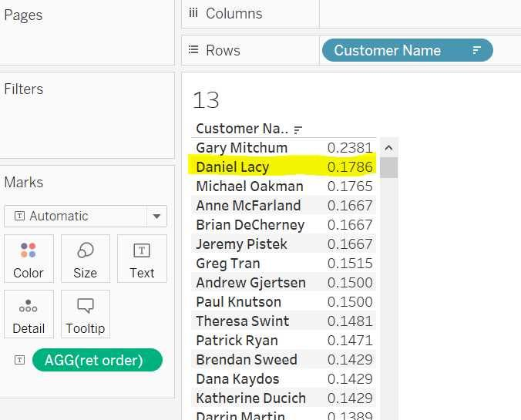This screenshot has height=420, width=521.
Task: Select the Daniel Lacy row
Action: point(232,167)
